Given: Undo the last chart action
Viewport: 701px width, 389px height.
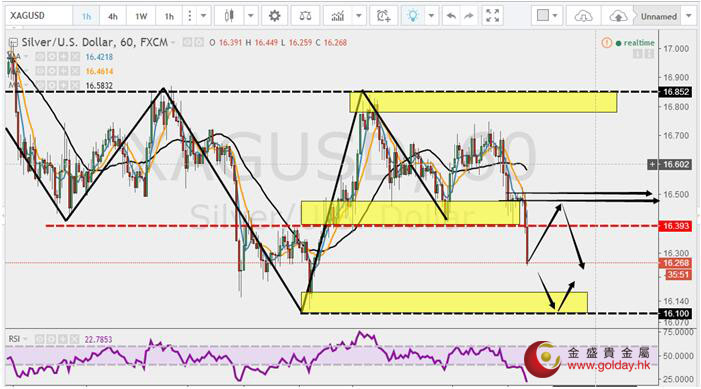Looking at the screenshot, I should (x=452, y=17).
